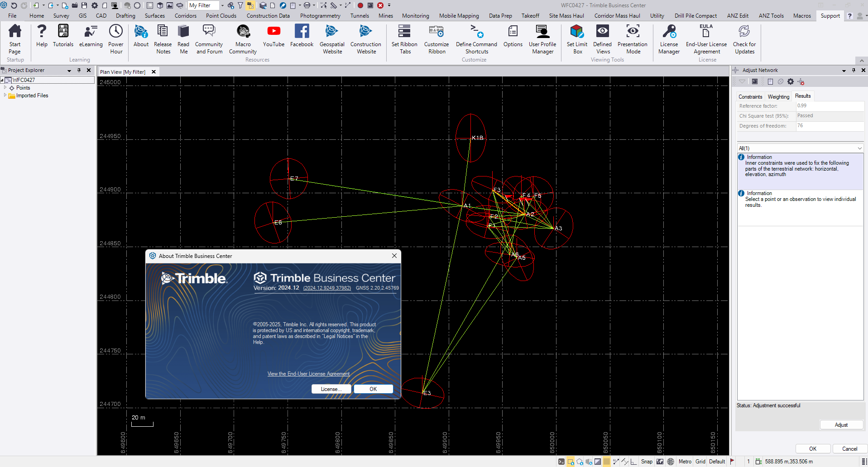
Task: Collapse the WFC0427 project node
Action: [2, 80]
